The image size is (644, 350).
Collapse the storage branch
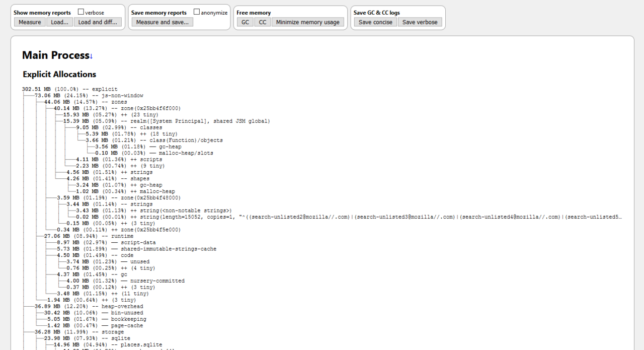tap(113, 332)
